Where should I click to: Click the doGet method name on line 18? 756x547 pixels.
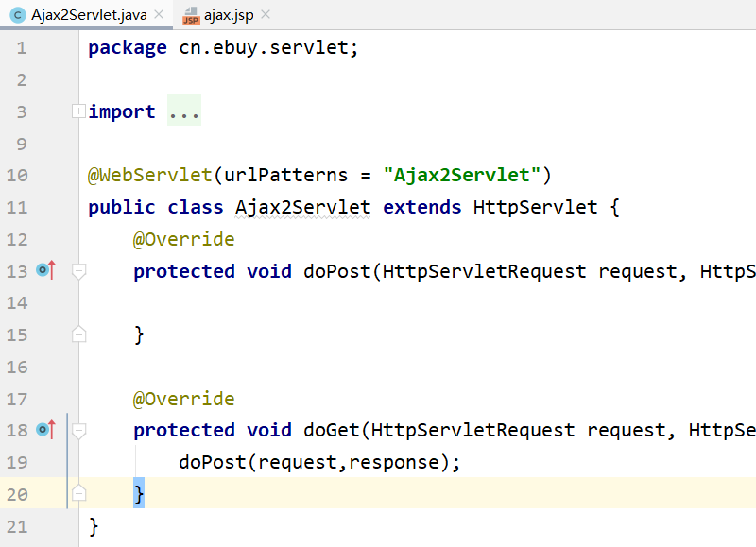coord(332,431)
